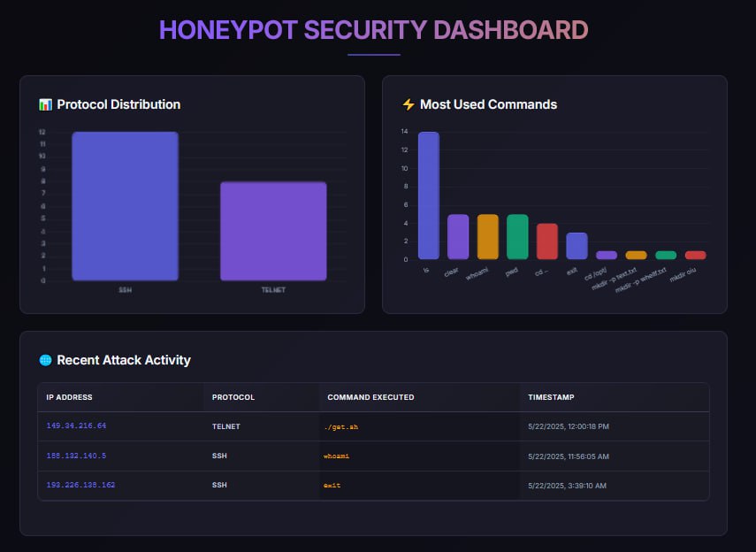Click the orange 'whoami' command bar

tap(488, 236)
